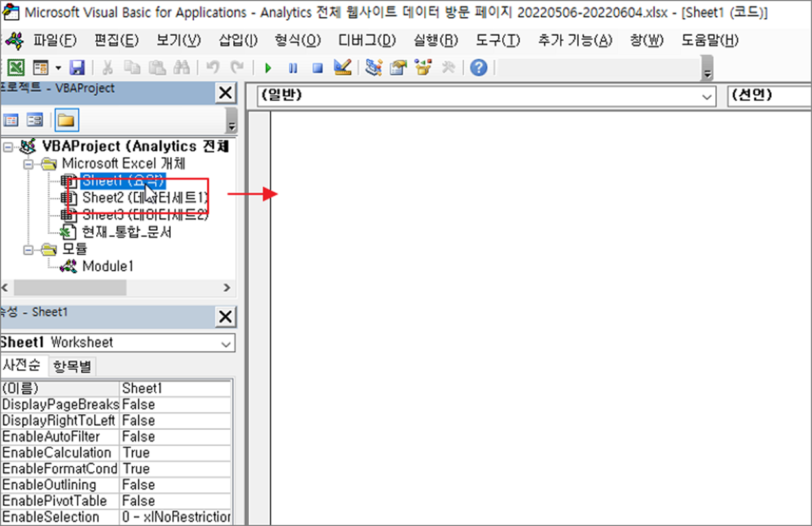Click EnableAutoFilter value False

point(175,437)
